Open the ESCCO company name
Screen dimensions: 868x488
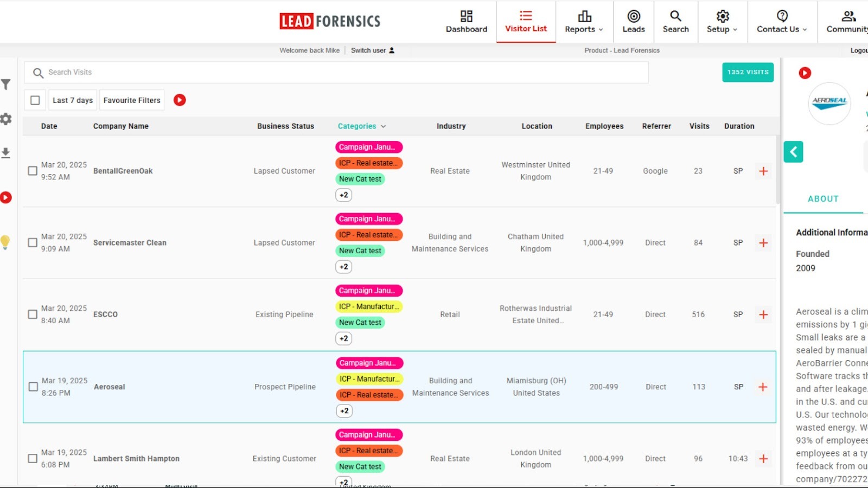(x=105, y=314)
